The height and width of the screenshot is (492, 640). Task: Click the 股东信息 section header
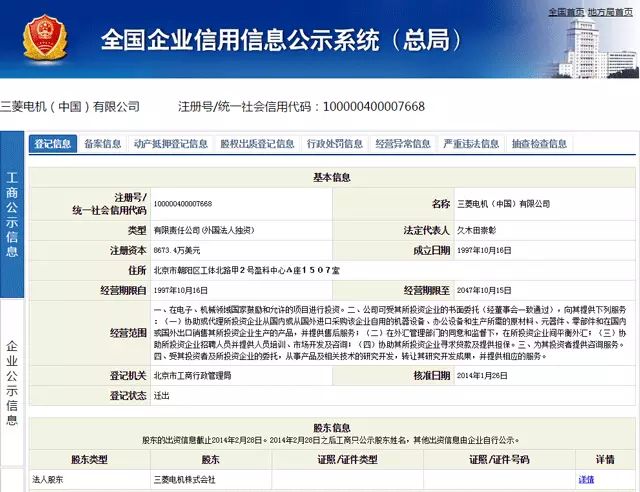[x=332, y=428]
